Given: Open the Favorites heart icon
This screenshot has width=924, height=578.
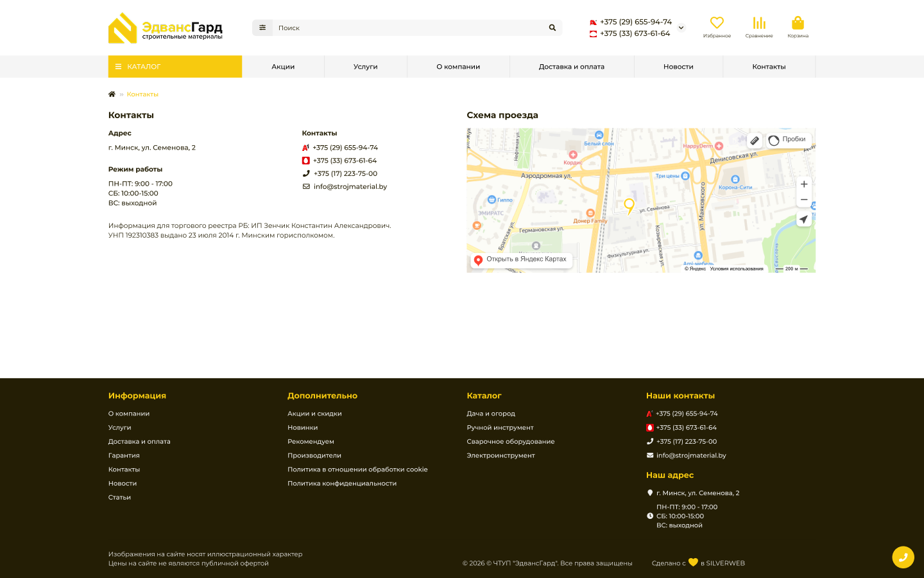Looking at the screenshot, I should click(716, 24).
